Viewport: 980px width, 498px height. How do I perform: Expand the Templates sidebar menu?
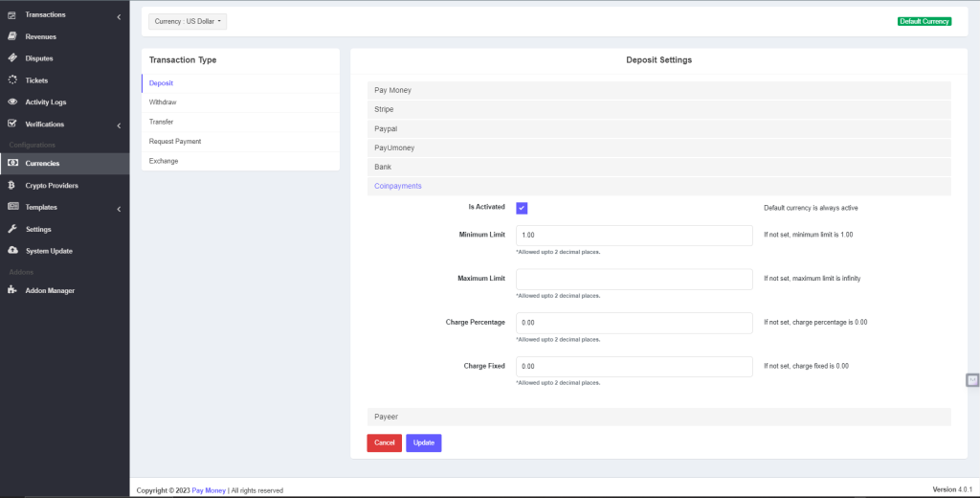point(63,208)
